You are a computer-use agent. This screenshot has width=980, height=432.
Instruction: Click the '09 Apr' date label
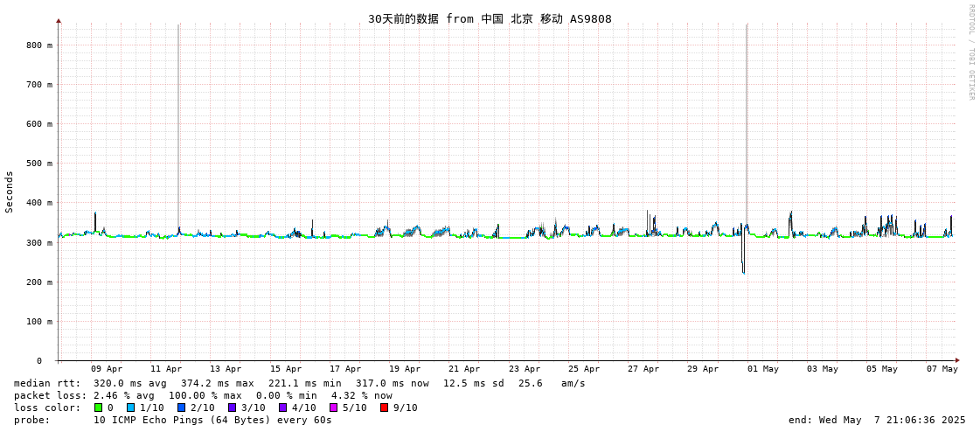click(107, 369)
